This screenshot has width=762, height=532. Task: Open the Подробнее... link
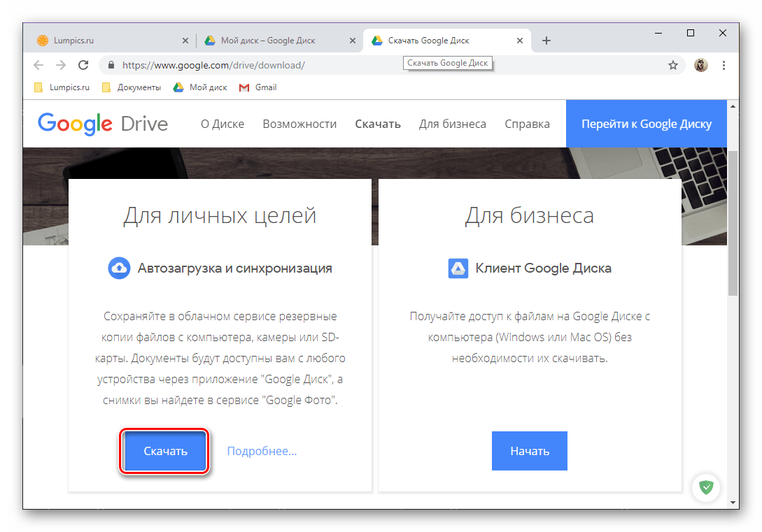pos(262,451)
